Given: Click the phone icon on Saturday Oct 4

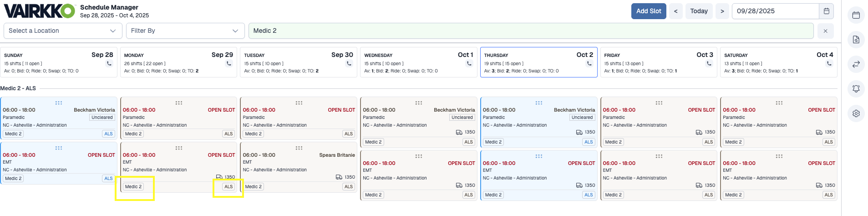Looking at the screenshot, I should click(x=829, y=64).
